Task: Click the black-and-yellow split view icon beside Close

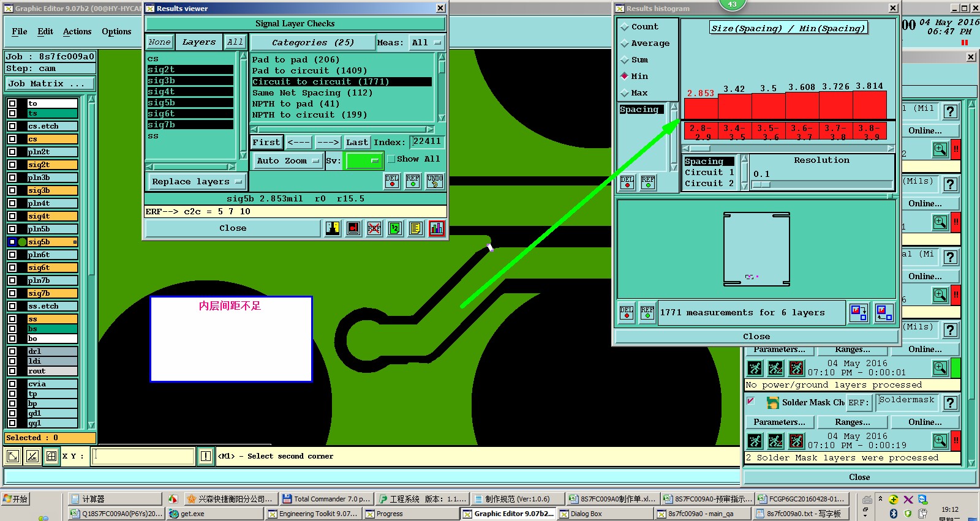Action: 333,228
